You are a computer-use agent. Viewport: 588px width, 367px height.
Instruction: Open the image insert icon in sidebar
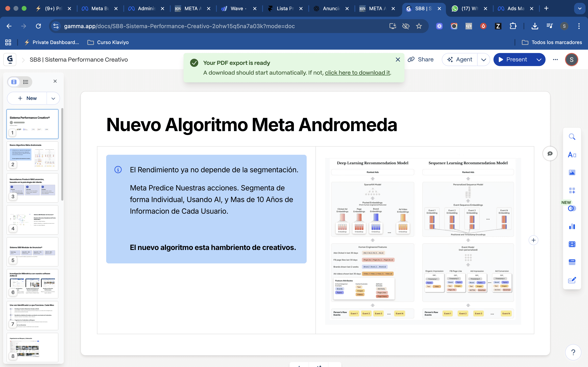(572, 172)
